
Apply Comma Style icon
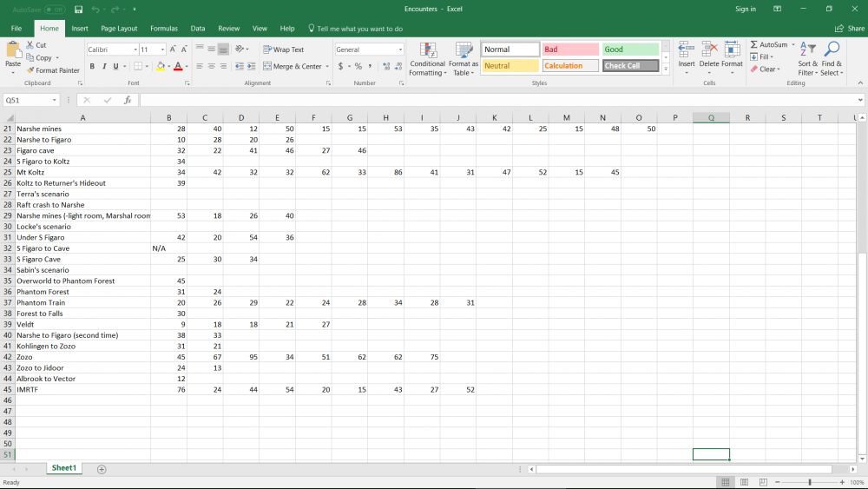click(x=370, y=66)
